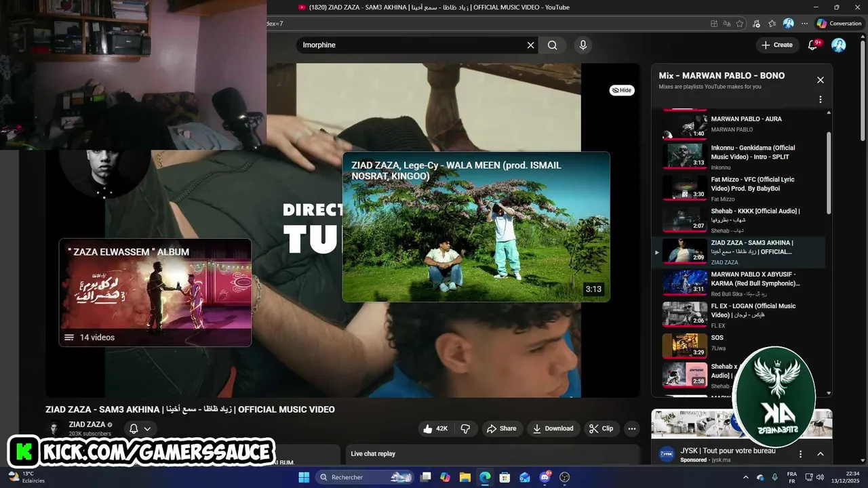Image resolution: width=868 pixels, height=488 pixels.
Task: Open File Explorer from taskbar
Action: pos(465,477)
